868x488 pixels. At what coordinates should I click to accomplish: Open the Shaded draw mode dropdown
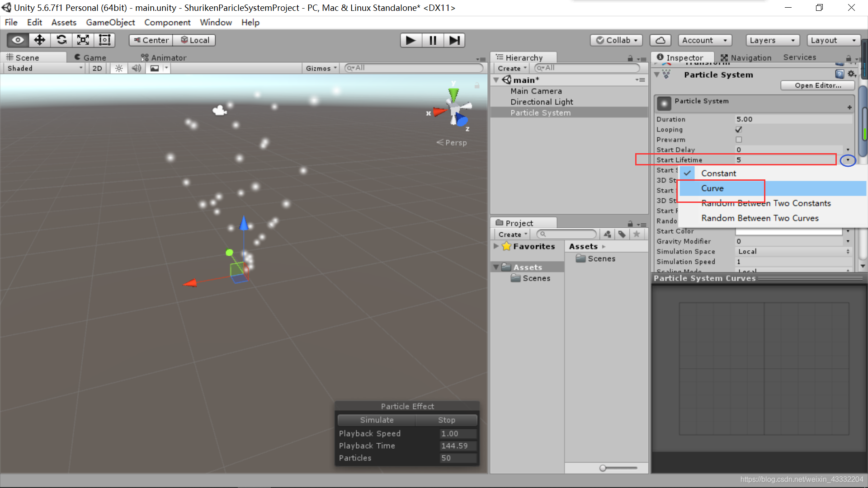point(44,68)
